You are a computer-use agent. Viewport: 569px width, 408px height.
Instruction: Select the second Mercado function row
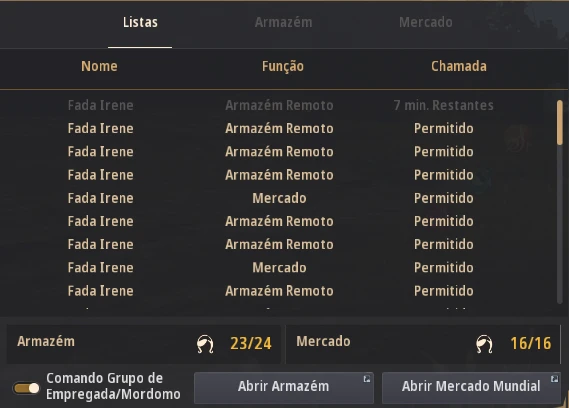(x=278, y=268)
